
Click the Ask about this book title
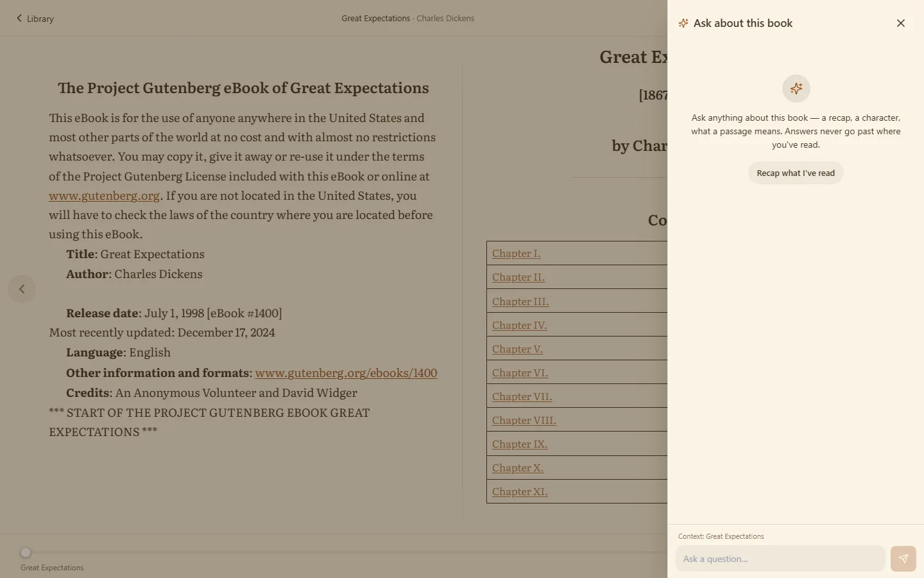click(x=743, y=23)
